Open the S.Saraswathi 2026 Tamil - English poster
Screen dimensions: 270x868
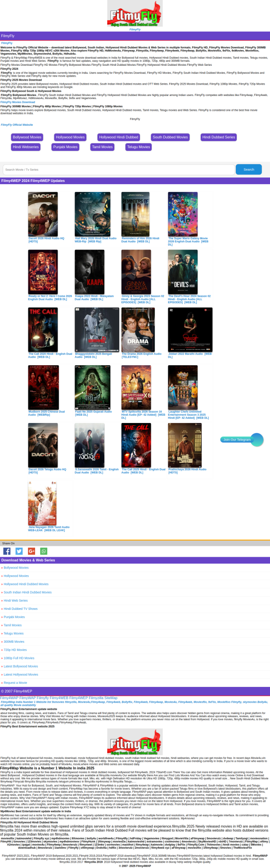pyautogui.click(x=90, y=445)
